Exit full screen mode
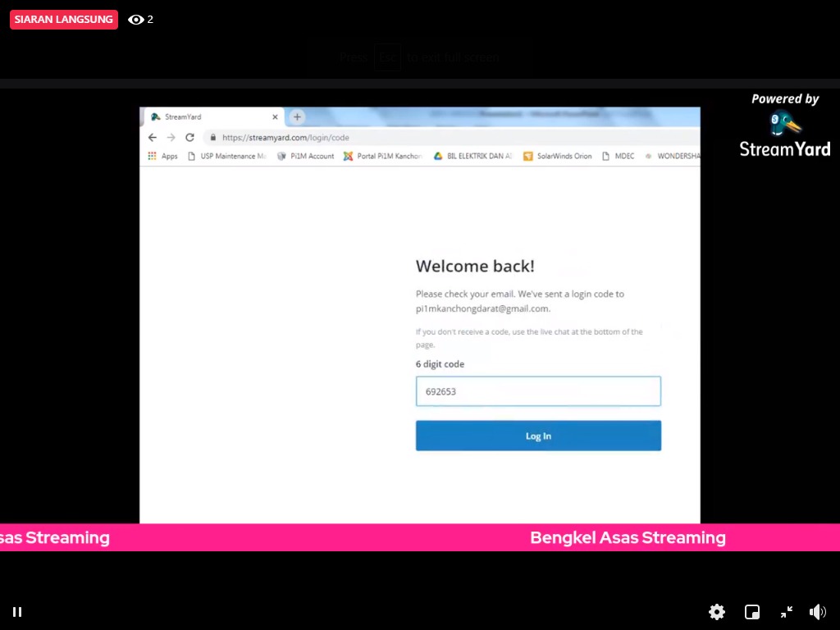Image resolution: width=840 pixels, height=630 pixels. [x=786, y=612]
